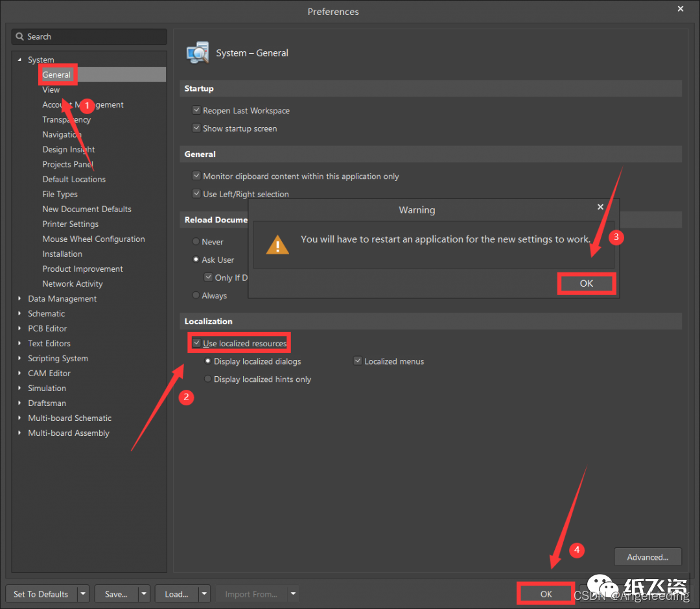Toggle Reopen Last Workspace checkbox
Image resolution: width=700 pixels, height=609 pixels.
point(196,110)
